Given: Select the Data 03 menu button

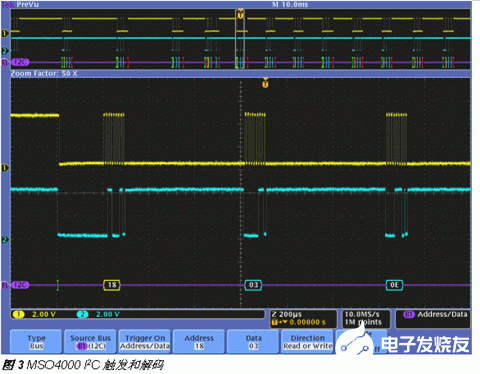Looking at the screenshot, I should tap(253, 342).
